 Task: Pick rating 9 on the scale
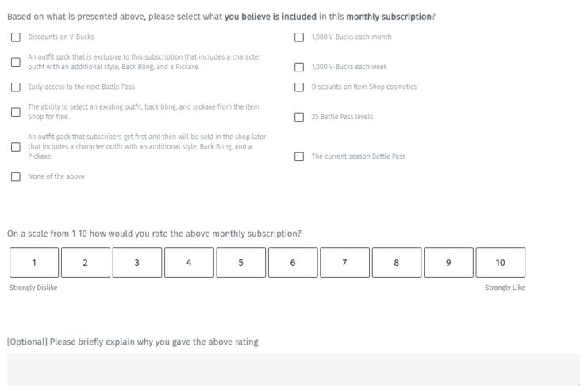pyautogui.click(x=448, y=262)
